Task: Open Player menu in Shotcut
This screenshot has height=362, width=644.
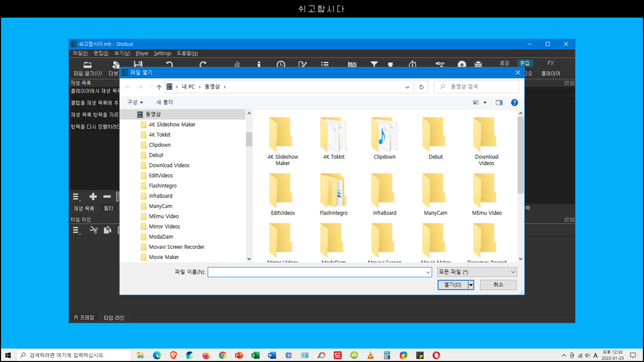Action: click(142, 53)
